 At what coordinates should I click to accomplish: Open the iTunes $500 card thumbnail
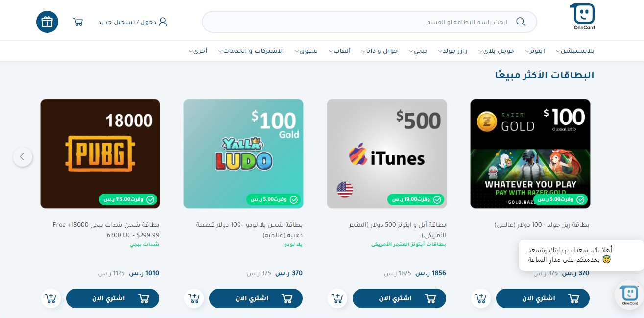pyautogui.click(x=387, y=154)
